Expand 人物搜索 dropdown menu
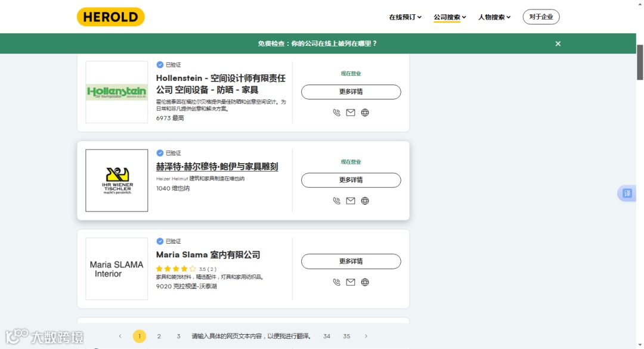The image size is (644, 349). (494, 17)
